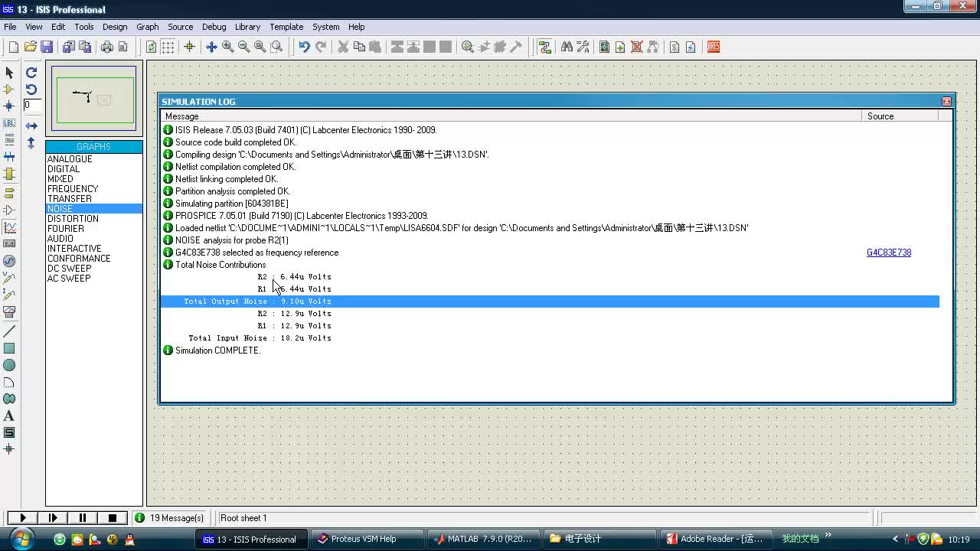Step simulation with Step button
980x551 pixels.
coord(53,518)
